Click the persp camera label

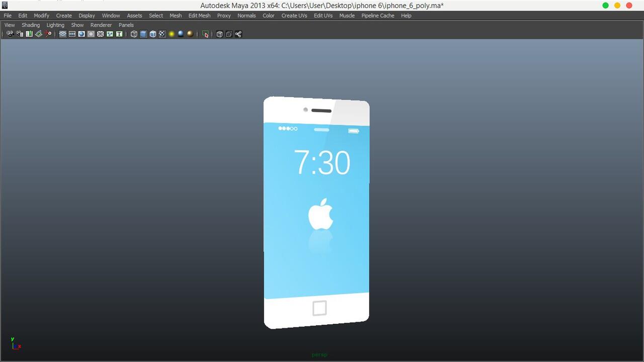pyautogui.click(x=319, y=354)
